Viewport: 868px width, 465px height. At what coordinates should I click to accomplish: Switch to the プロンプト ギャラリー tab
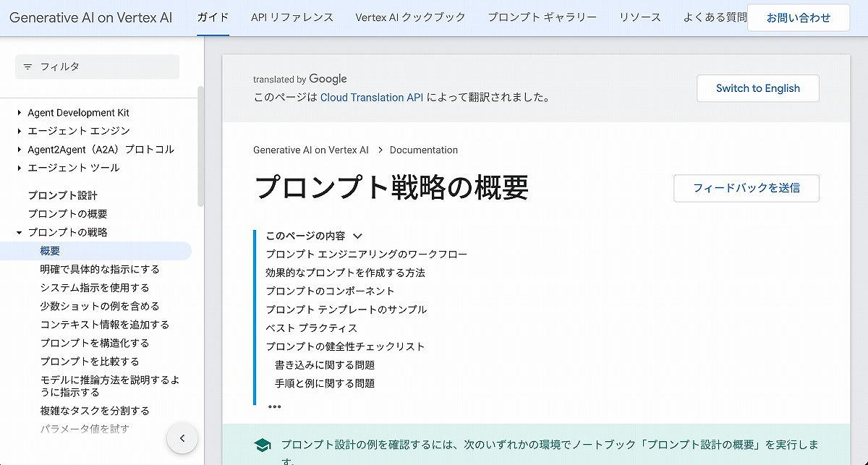pyautogui.click(x=542, y=17)
